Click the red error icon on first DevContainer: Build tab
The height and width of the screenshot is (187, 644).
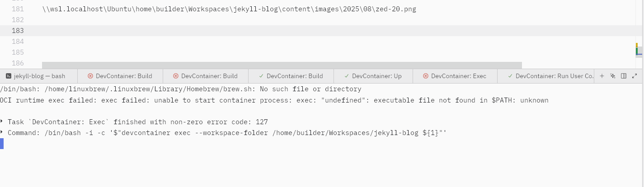tap(90, 76)
